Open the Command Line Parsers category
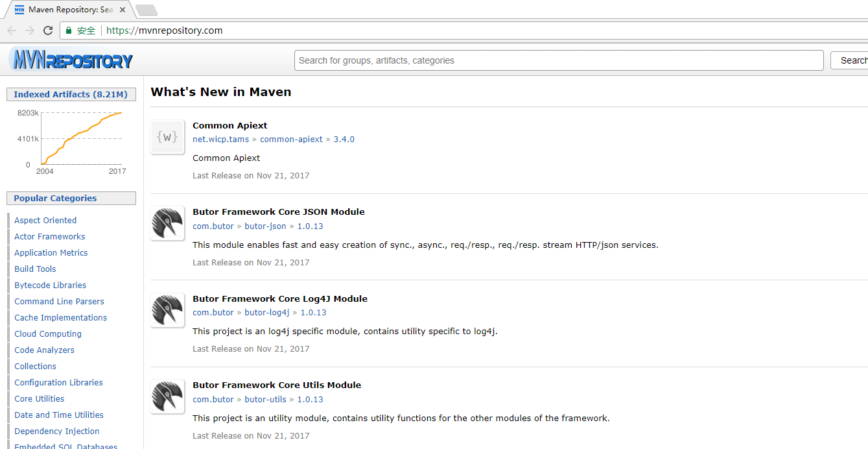 (59, 302)
